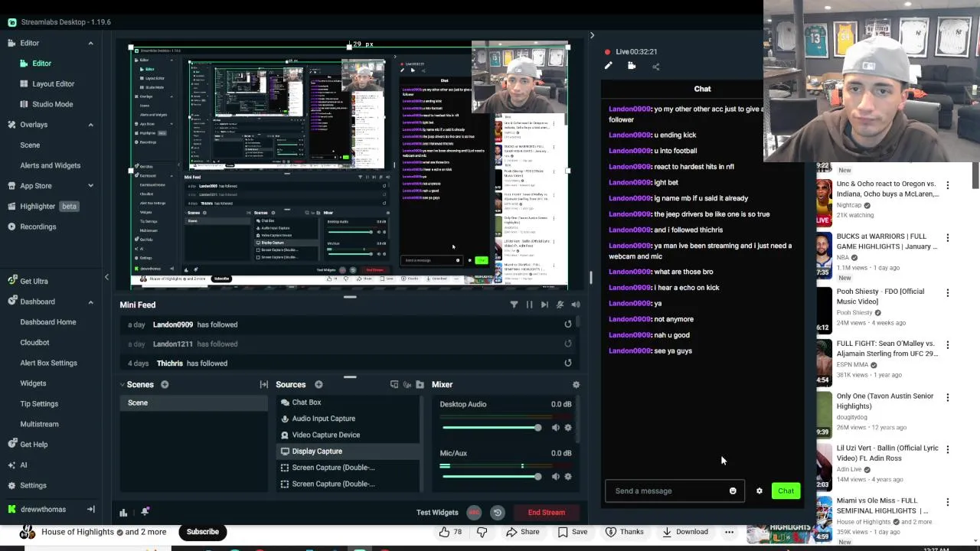Filter events in Mini Feed
Screen dimensions: 980x551
[514, 305]
